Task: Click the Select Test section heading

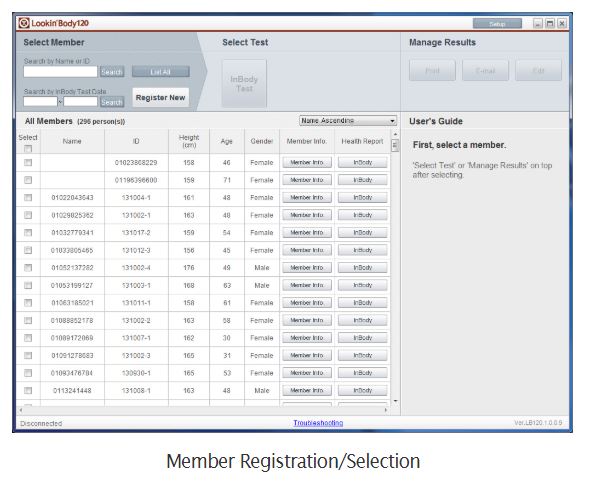Action: [245, 42]
